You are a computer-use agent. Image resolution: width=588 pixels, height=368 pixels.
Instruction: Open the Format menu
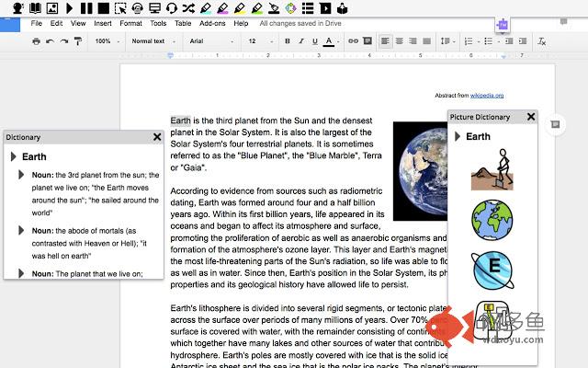130,23
